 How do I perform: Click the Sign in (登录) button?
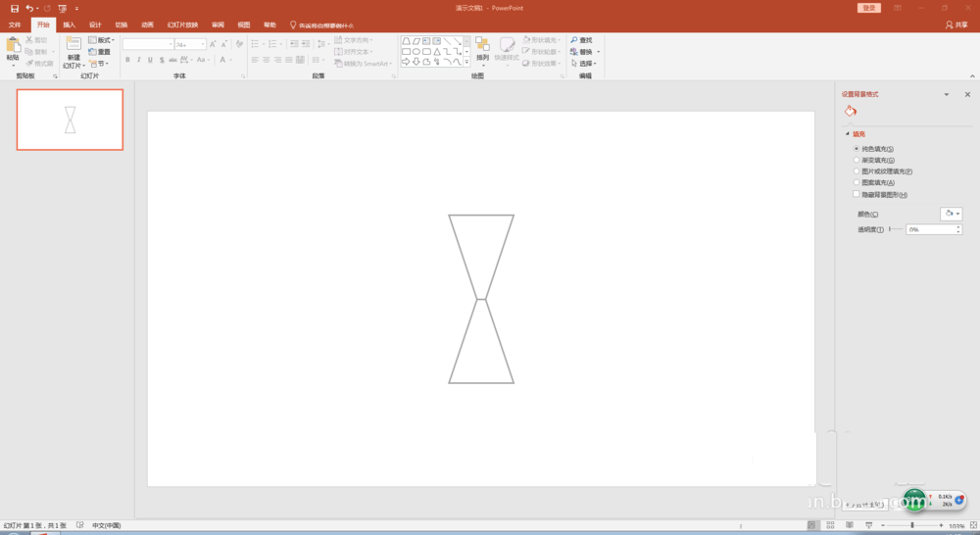868,8
